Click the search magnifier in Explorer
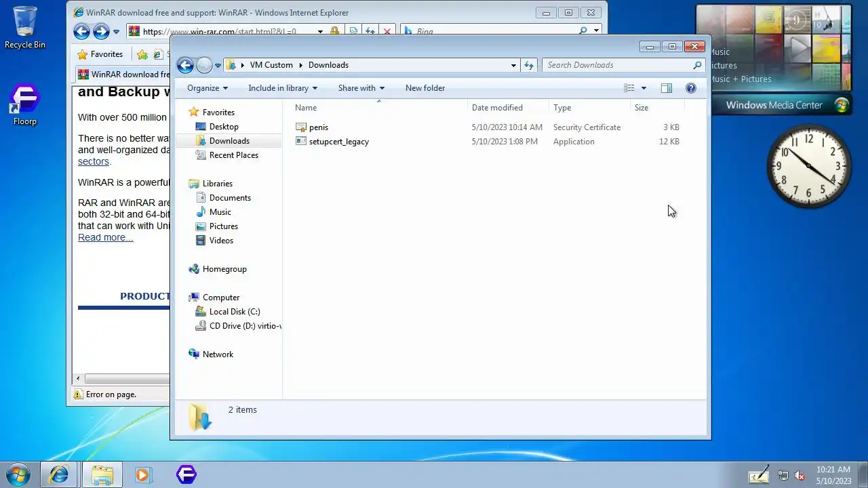 [696, 65]
